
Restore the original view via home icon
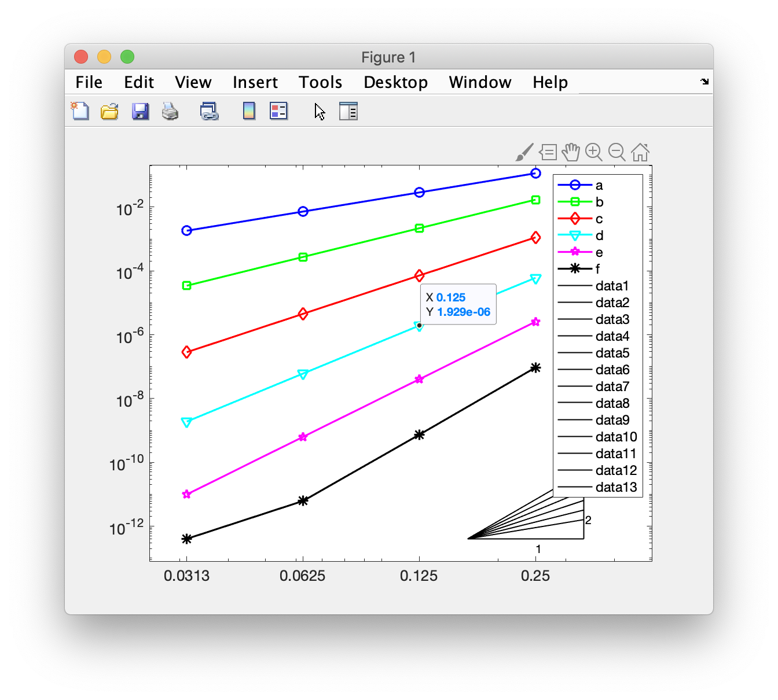640,152
